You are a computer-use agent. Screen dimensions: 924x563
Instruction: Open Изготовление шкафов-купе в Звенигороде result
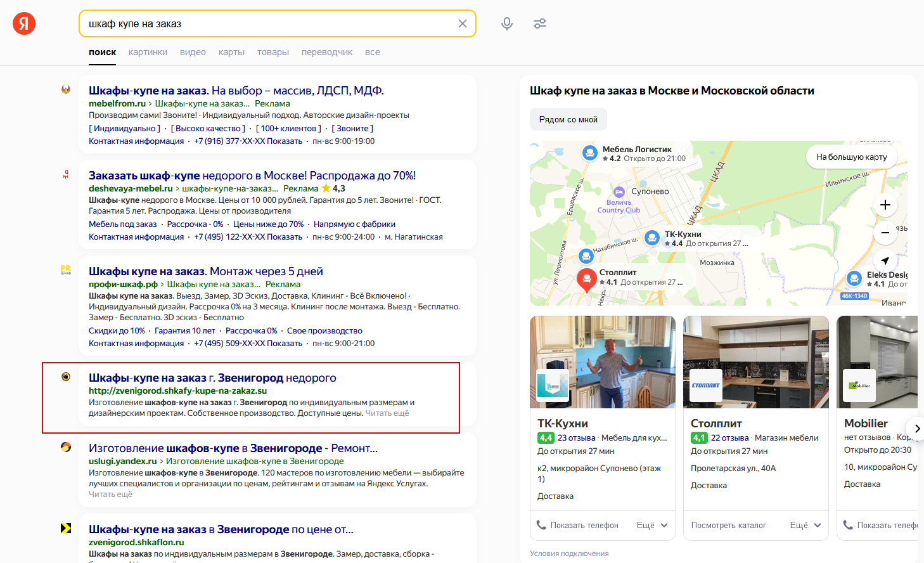click(233, 448)
